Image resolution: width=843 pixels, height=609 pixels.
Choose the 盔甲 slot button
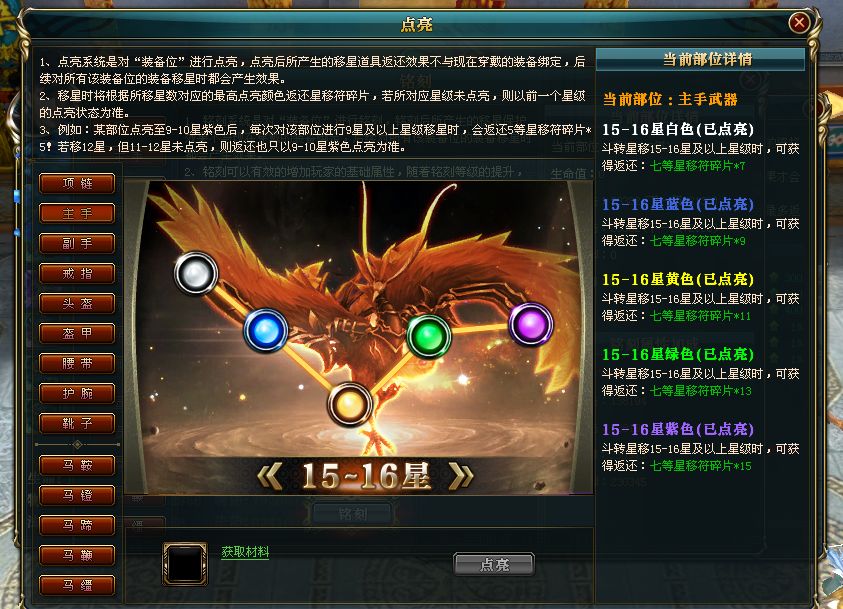click(x=77, y=333)
